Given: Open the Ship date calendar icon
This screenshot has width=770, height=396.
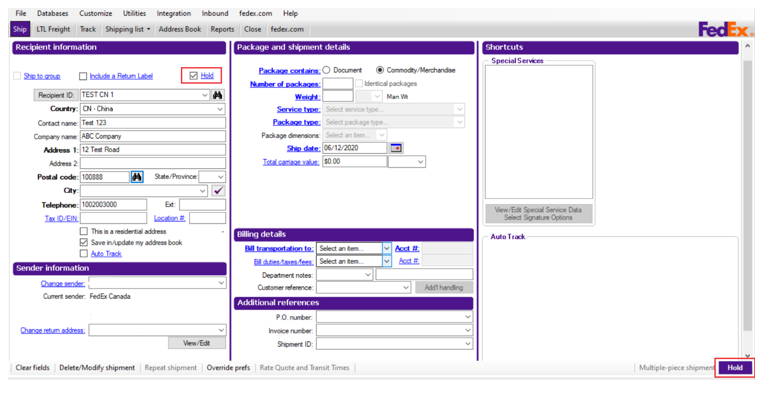Looking at the screenshot, I should (396, 148).
